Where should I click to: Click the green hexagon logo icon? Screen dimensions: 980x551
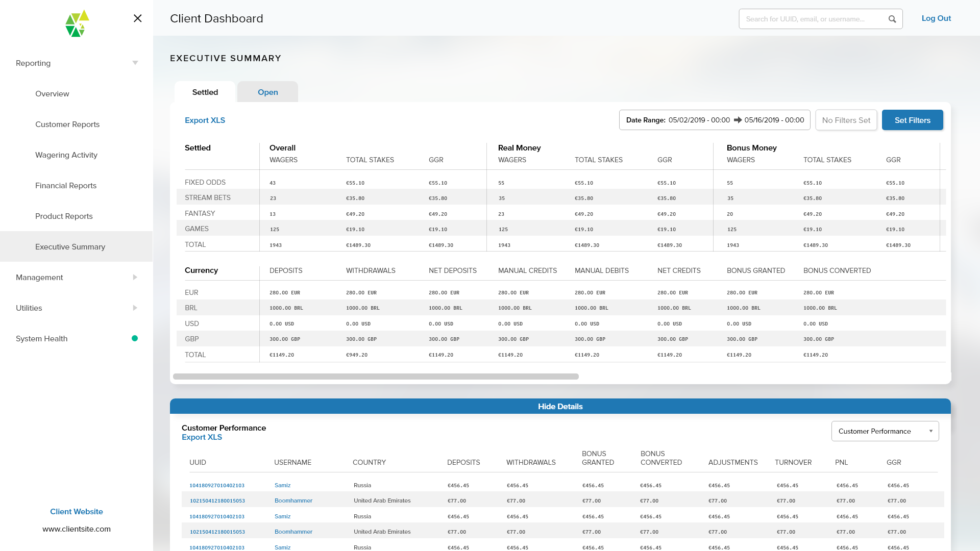[77, 23]
